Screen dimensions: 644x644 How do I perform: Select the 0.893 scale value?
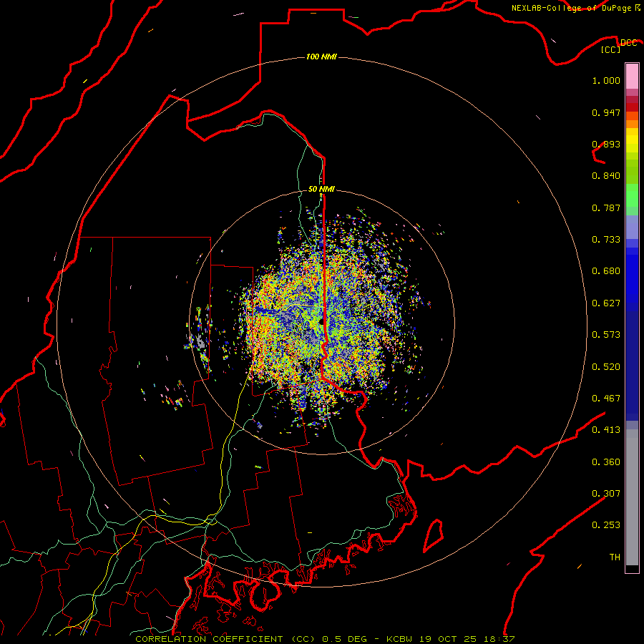click(606, 144)
